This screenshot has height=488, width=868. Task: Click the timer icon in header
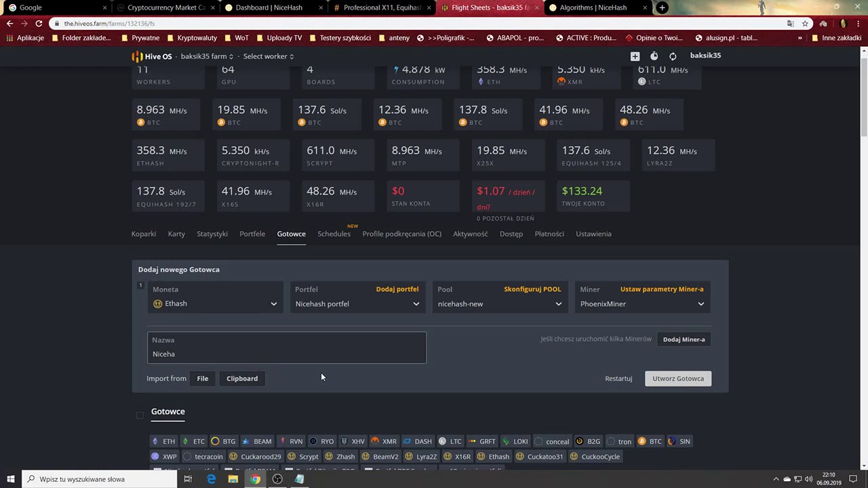(654, 56)
